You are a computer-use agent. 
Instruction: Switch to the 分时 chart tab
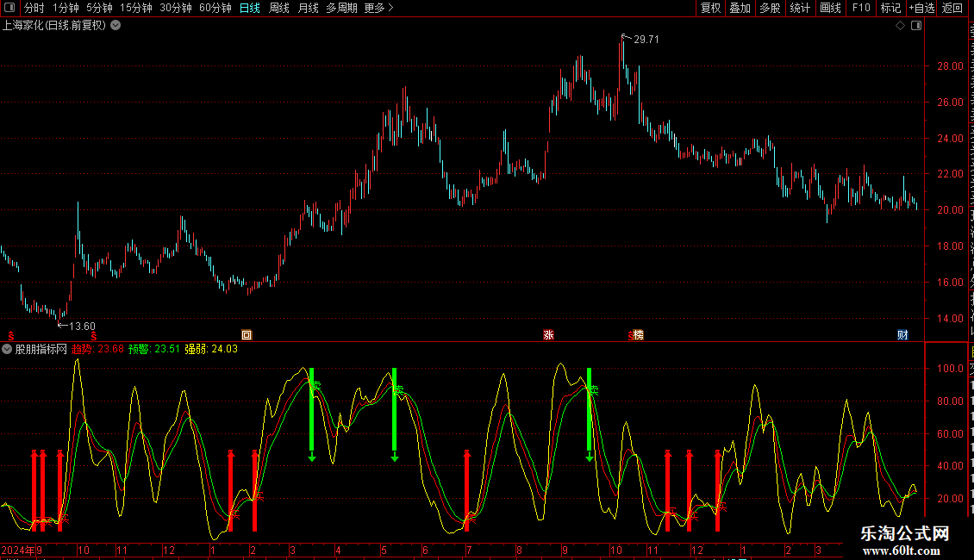[x=34, y=8]
